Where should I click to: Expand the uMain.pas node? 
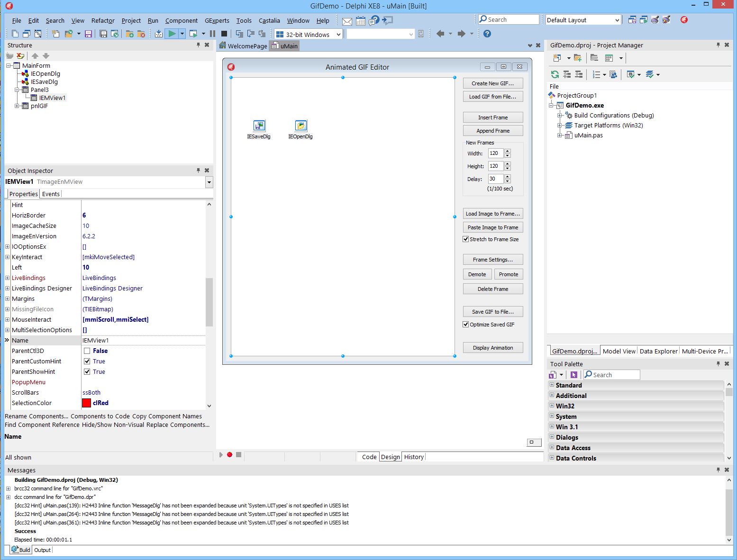pyautogui.click(x=560, y=135)
